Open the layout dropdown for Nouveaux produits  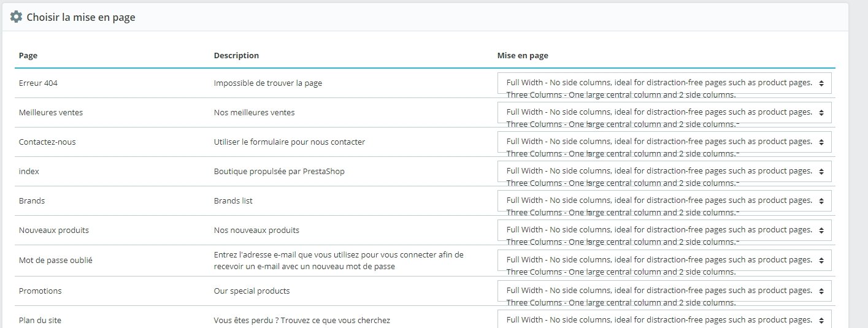pos(664,230)
